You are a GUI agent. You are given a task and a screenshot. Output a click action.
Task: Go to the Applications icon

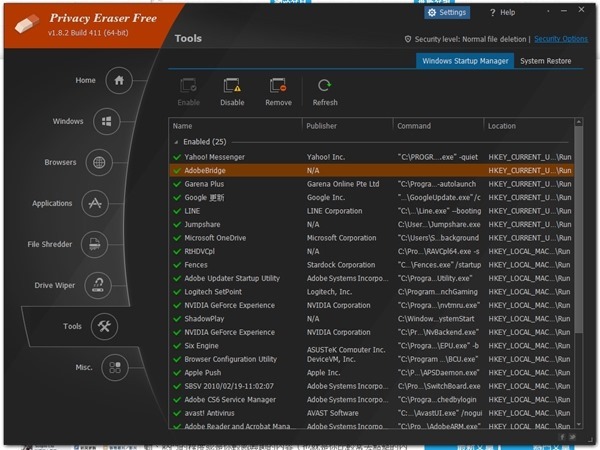[x=95, y=204]
